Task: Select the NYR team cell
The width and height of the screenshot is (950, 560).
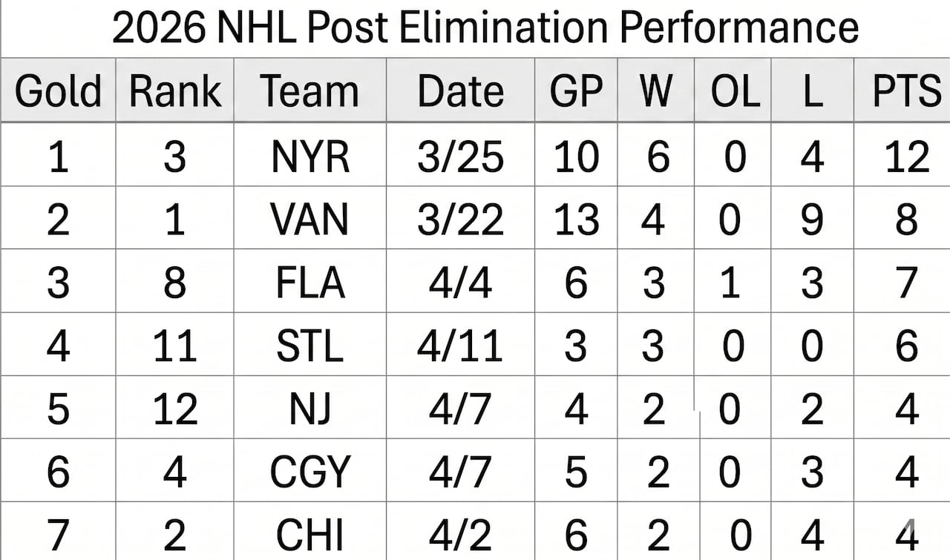Action: click(309, 157)
